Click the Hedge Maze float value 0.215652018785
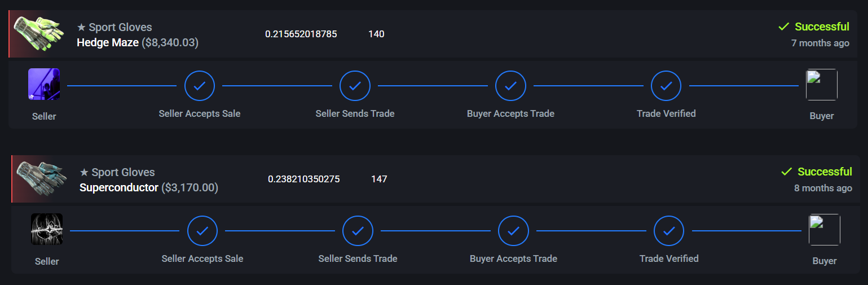Image resolution: width=868 pixels, height=285 pixels. pos(301,34)
